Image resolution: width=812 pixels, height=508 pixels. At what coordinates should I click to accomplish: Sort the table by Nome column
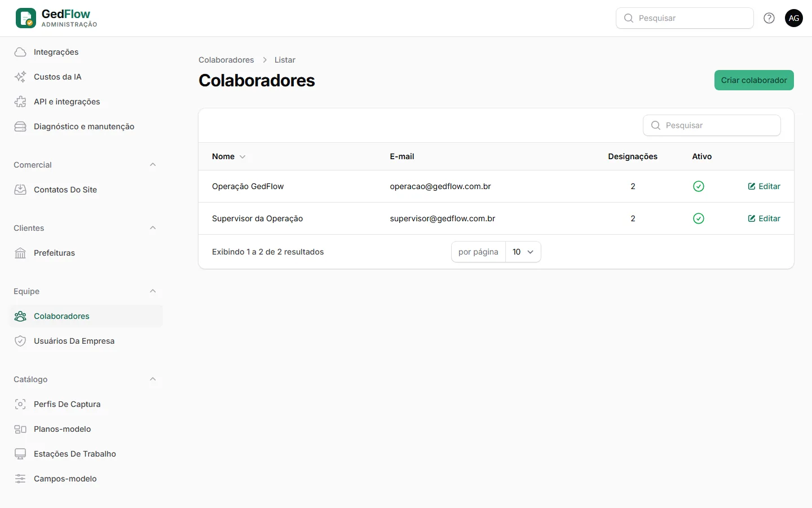tap(229, 156)
